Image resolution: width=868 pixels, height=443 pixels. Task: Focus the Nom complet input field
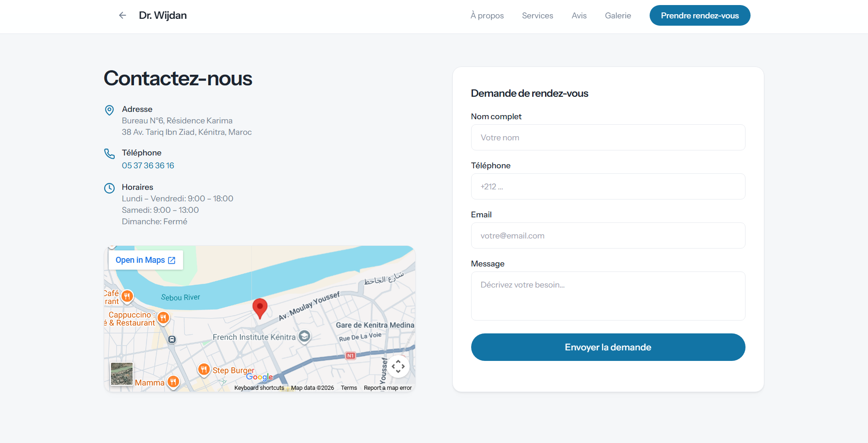click(x=608, y=138)
